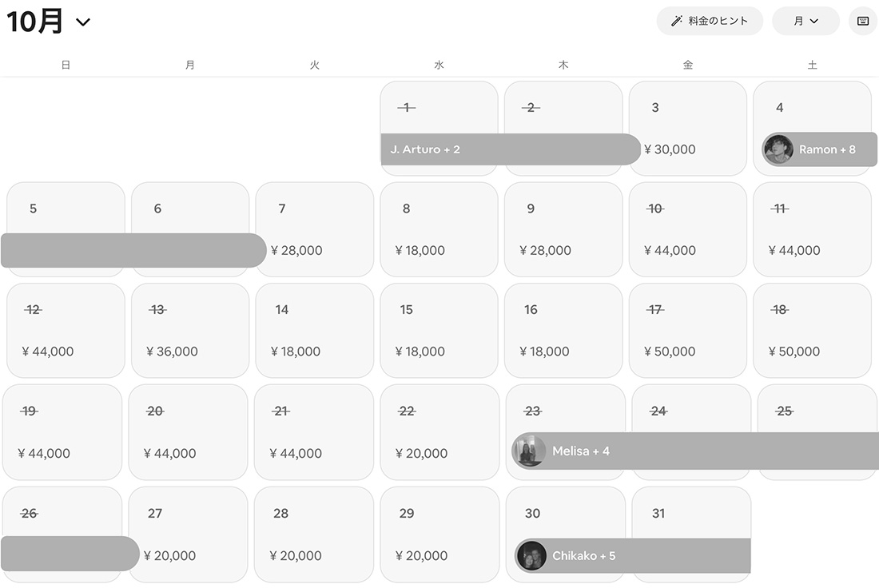Select October 14 date cell
This screenshot has width=879, height=588.
314,330
